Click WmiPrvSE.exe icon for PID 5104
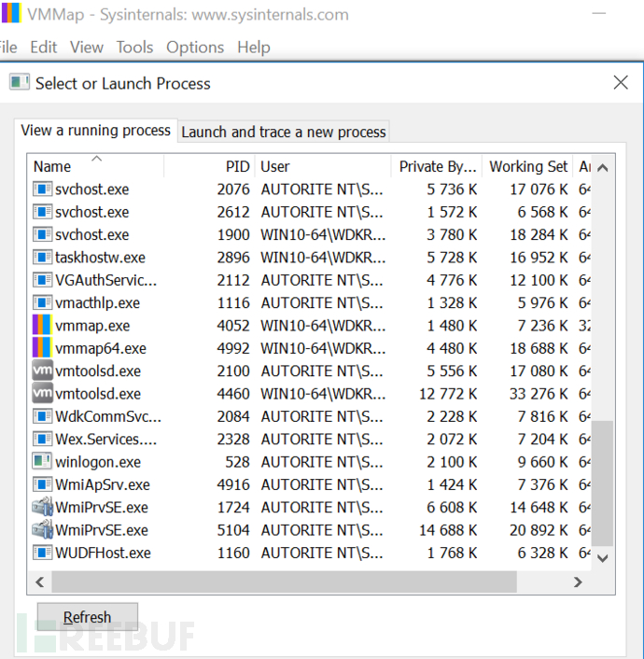This screenshot has height=659, width=644. point(42,529)
